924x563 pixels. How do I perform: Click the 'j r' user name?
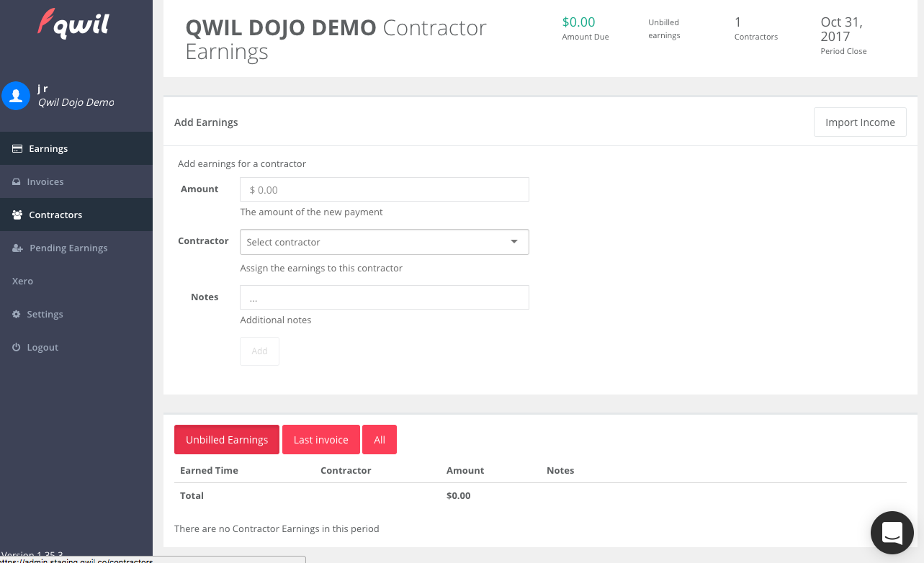(x=42, y=89)
